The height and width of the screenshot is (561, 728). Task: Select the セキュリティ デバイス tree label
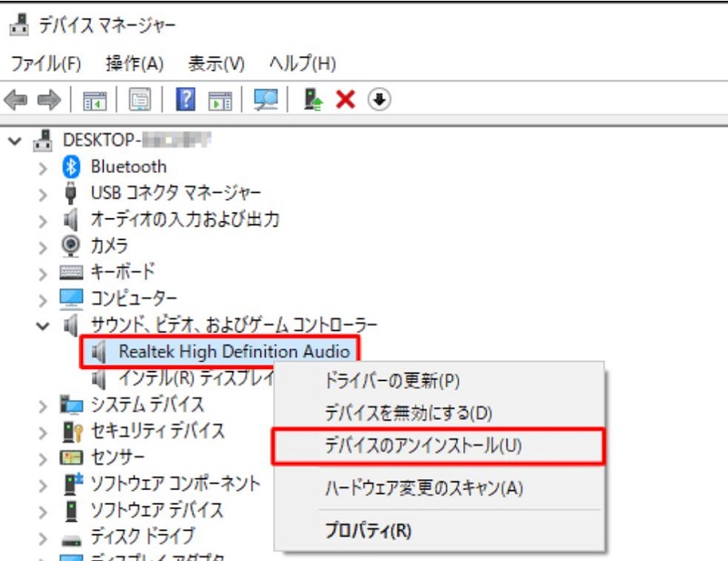[x=157, y=431]
